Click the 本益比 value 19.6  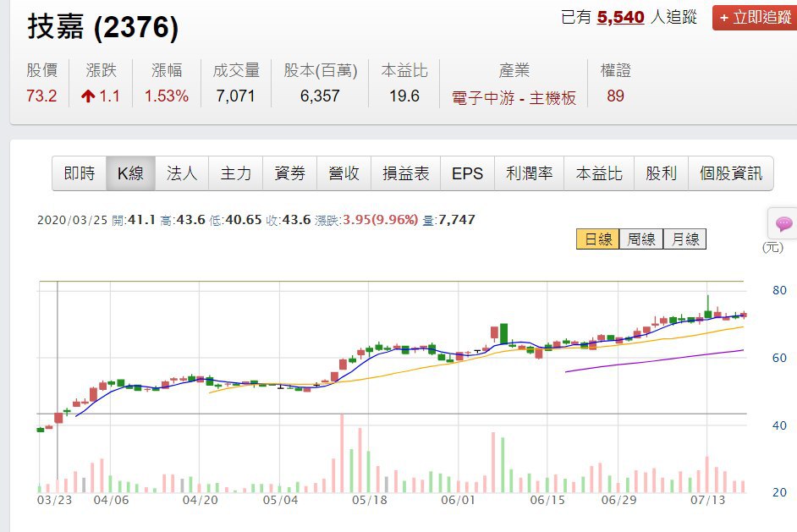click(404, 96)
